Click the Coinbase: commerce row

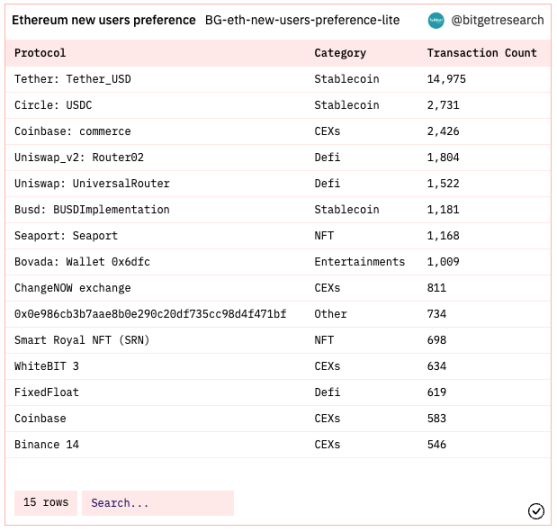278,131
